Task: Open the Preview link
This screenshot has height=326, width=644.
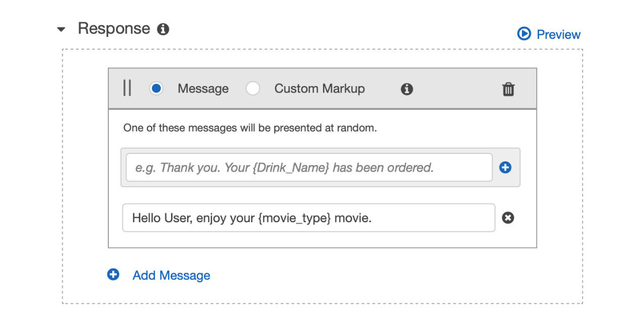Action: [x=558, y=34]
